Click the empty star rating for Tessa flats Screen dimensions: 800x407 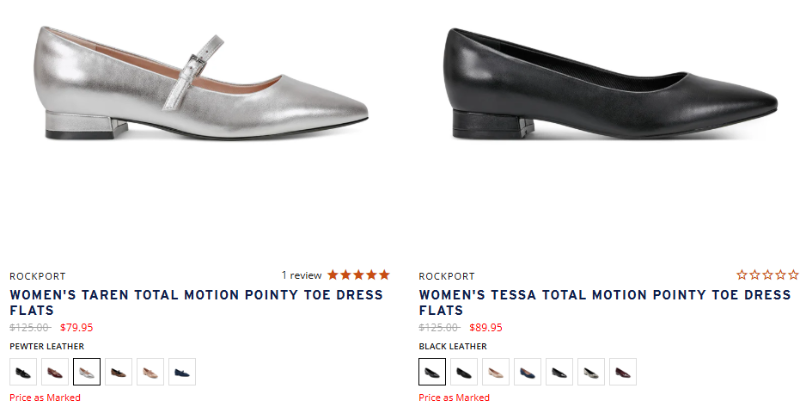click(x=767, y=275)
